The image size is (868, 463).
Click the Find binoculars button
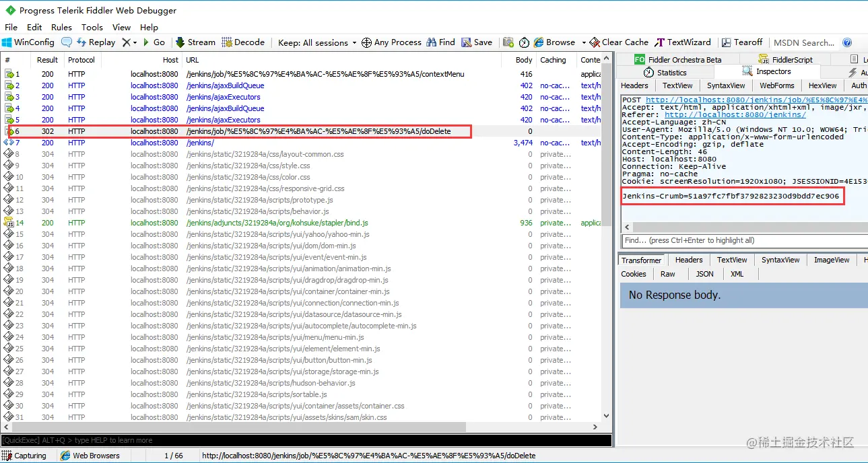click(440, 42)
